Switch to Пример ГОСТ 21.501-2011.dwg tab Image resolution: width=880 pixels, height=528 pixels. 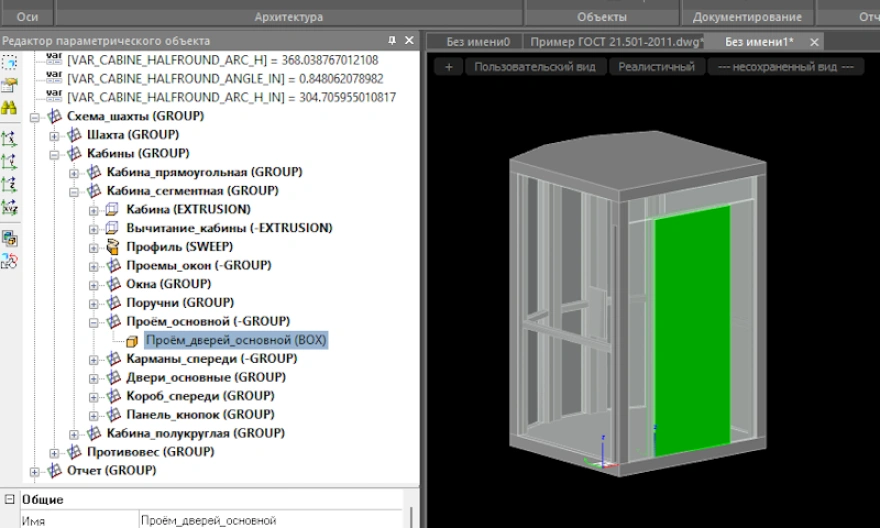tap(616, 42)
